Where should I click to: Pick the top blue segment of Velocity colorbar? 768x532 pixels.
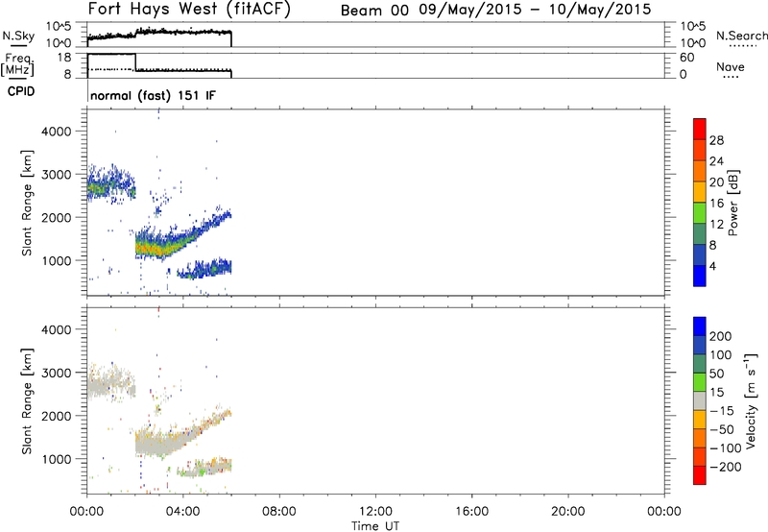click(700, 326)
